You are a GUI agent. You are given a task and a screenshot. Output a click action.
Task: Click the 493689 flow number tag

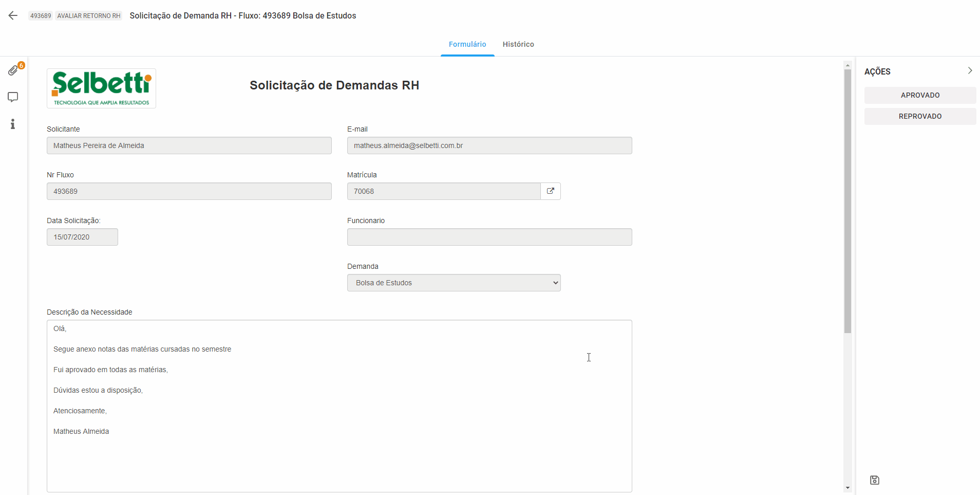(x=41, y=16)
